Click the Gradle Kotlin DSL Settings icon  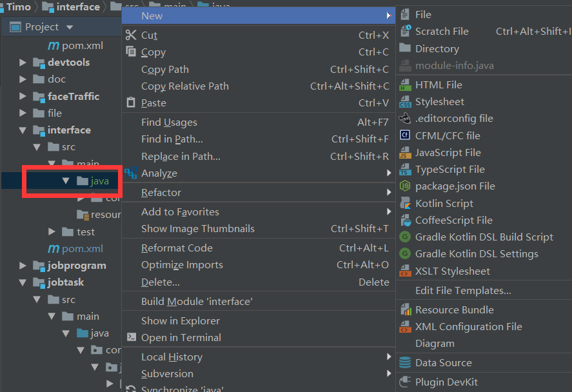pos(405,254)
